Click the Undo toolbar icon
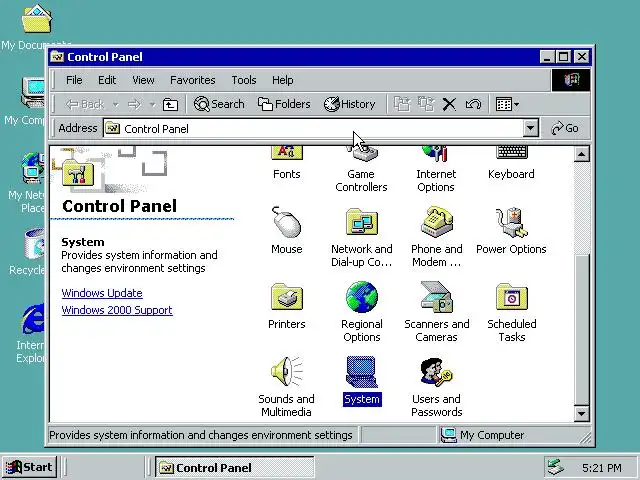 473,104
